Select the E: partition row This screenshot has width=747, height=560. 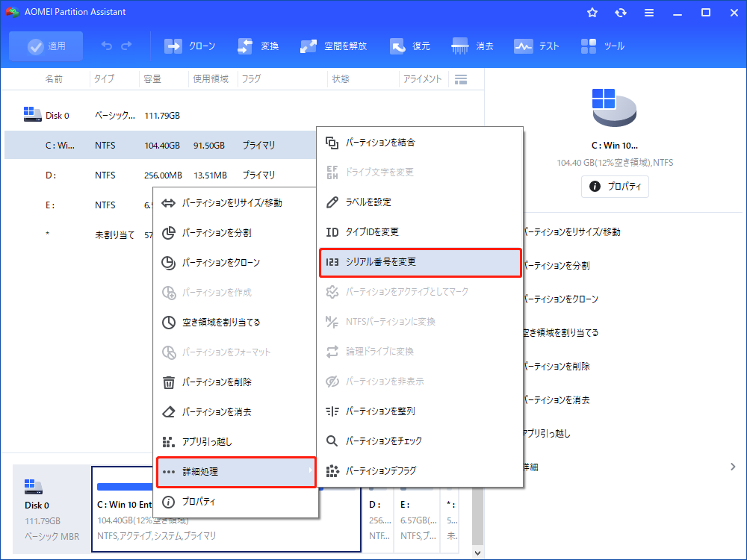click(78, 205)
